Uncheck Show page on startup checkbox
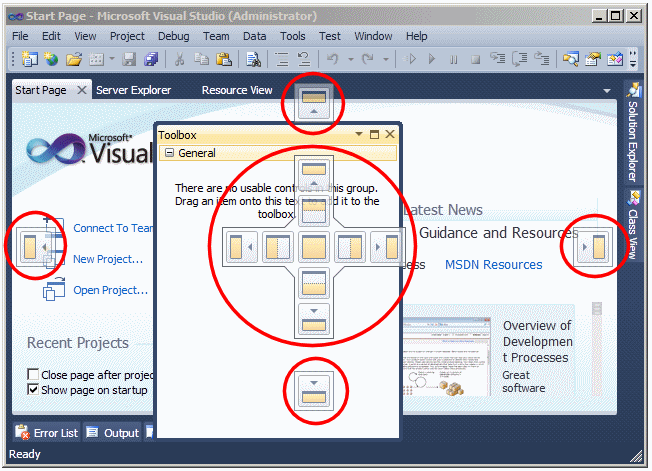652x471 pixels. (x=33, y=390)
